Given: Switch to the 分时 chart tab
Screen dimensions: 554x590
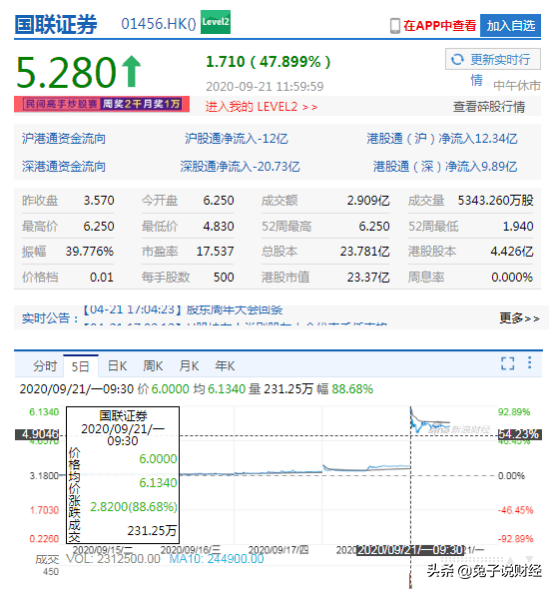Looking at the screenshot, I should tap(45, 366).
